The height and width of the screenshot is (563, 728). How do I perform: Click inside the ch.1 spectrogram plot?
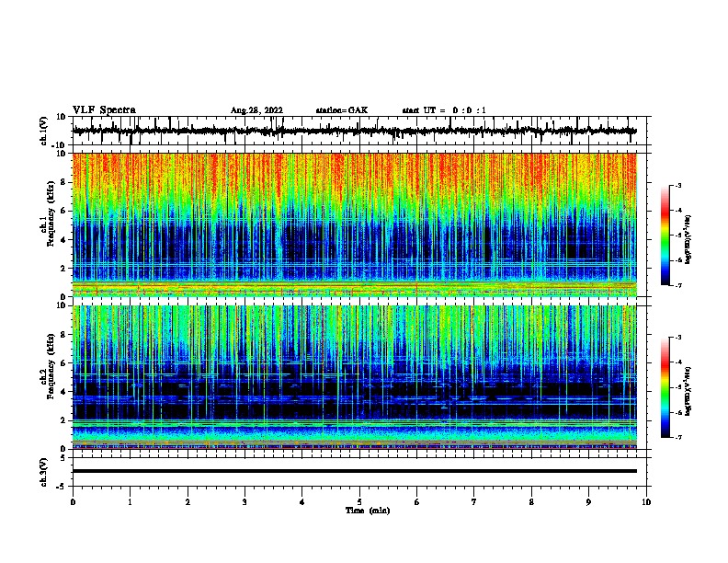[x=355, y=224]
